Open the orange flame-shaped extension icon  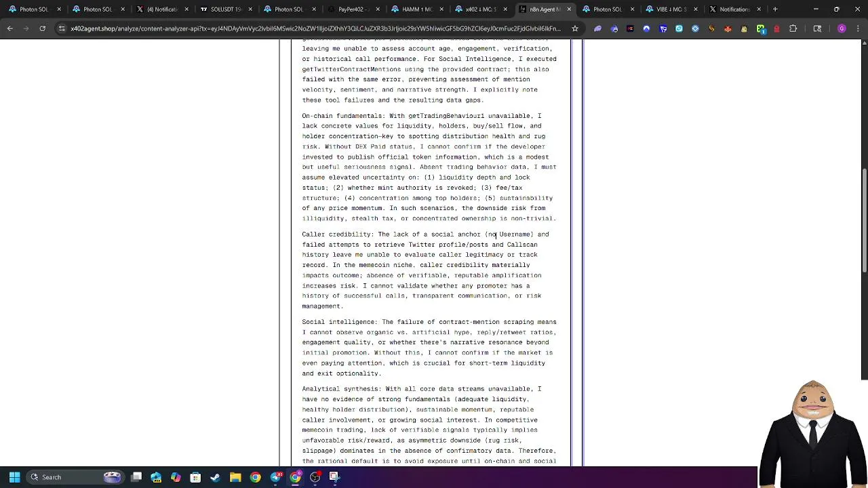pyautogui.click(x=711, y=28)
